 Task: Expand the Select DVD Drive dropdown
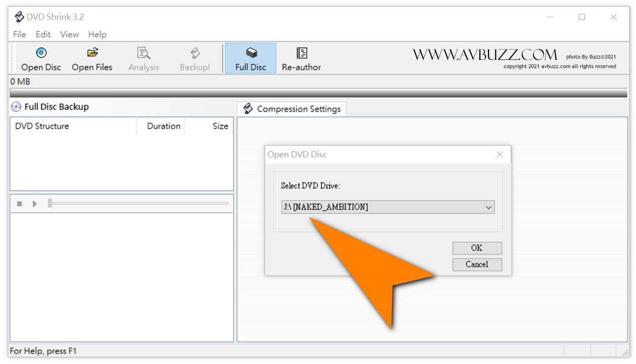(488, 207)
